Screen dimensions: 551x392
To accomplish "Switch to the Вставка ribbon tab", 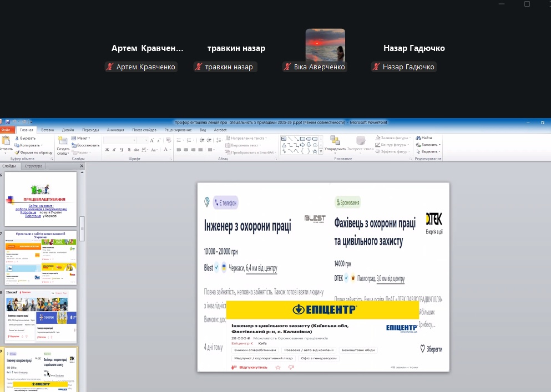I will [x=47, y=130].
